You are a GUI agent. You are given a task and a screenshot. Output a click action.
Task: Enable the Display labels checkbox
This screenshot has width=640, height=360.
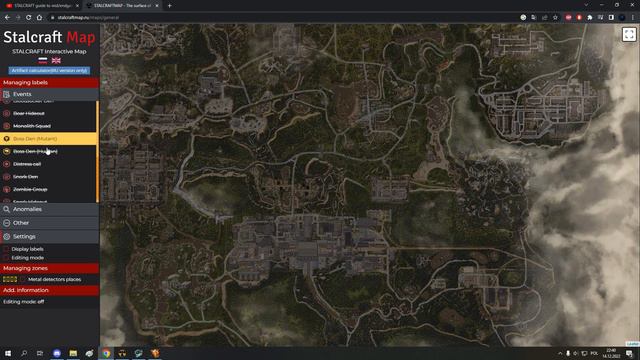tap(6, 249)
